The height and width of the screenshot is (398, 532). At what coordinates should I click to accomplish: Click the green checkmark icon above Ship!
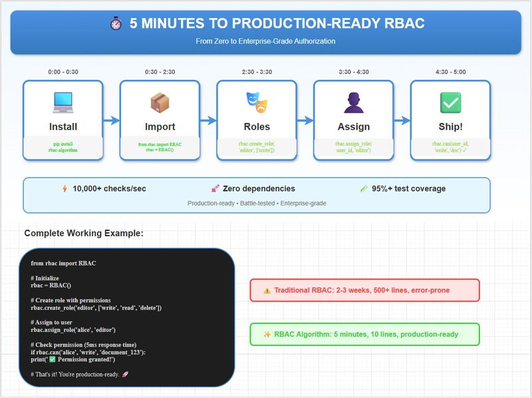(x=450, y=102)
